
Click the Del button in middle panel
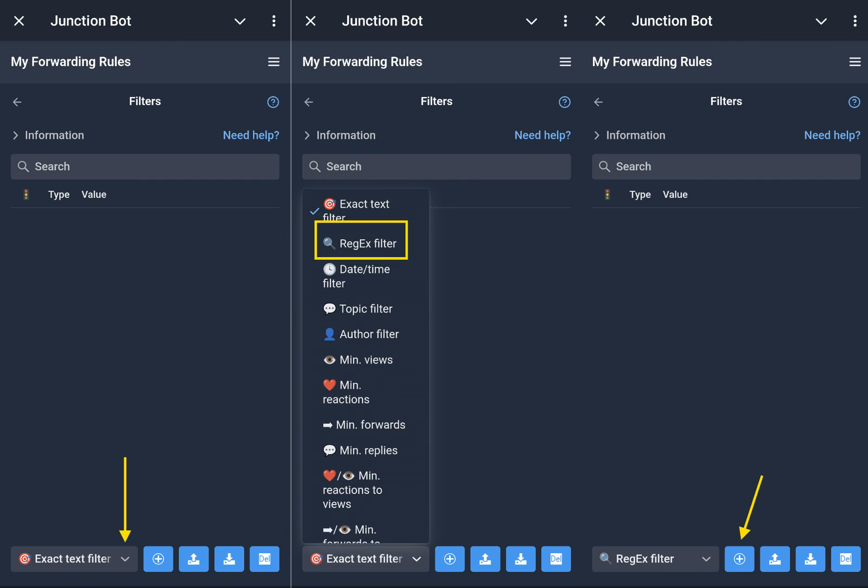[x=556, y=559]
